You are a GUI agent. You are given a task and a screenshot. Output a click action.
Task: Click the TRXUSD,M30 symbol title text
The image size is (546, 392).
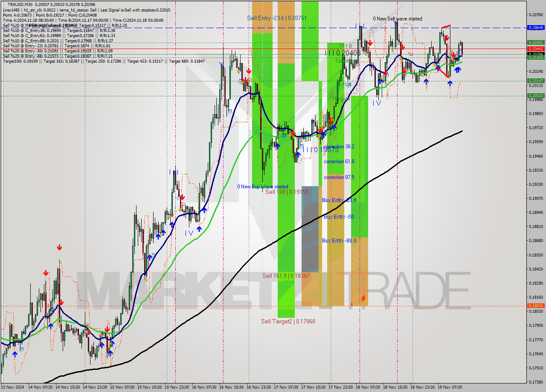tap(20, 4)
